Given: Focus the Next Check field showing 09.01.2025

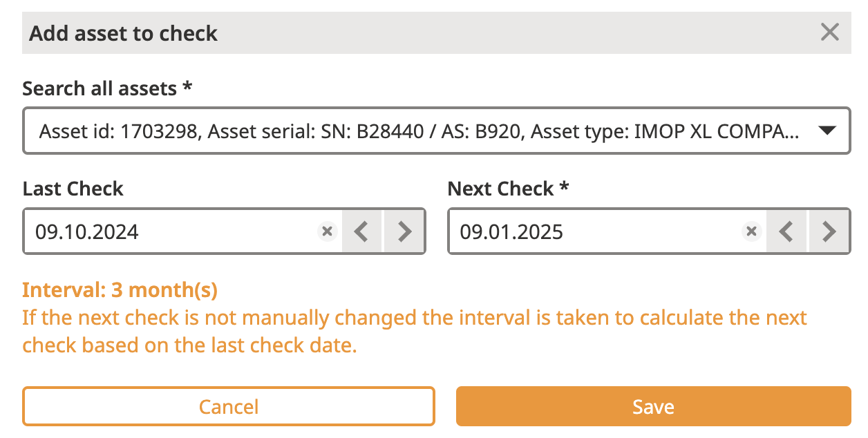Looking at the screenshot, I should coord(587,231).
